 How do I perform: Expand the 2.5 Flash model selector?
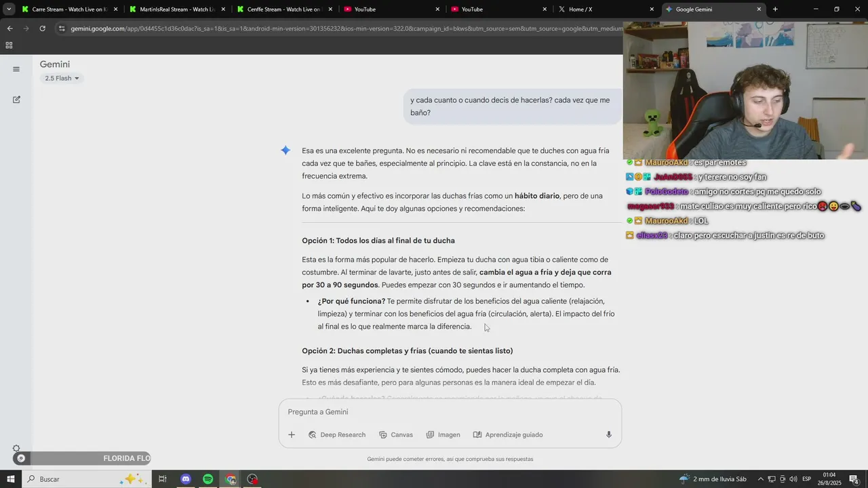pyautogui.click(x=62, y=78)
